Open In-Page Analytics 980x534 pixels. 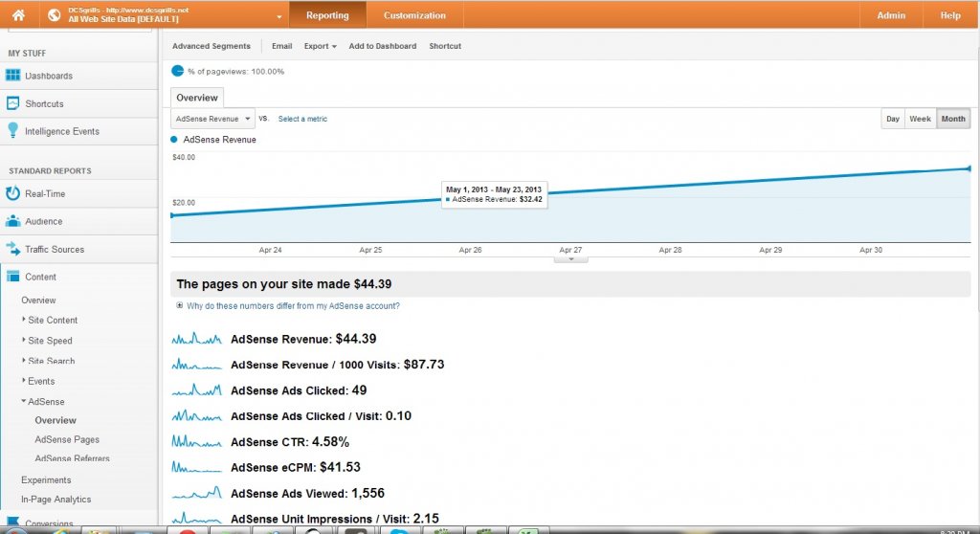point(56,499)
